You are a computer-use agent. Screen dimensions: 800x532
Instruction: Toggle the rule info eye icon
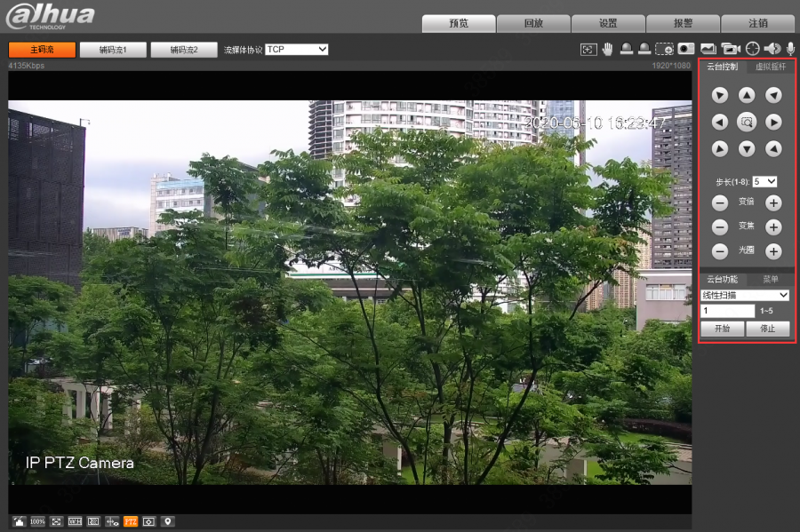(x=112, y=521)
